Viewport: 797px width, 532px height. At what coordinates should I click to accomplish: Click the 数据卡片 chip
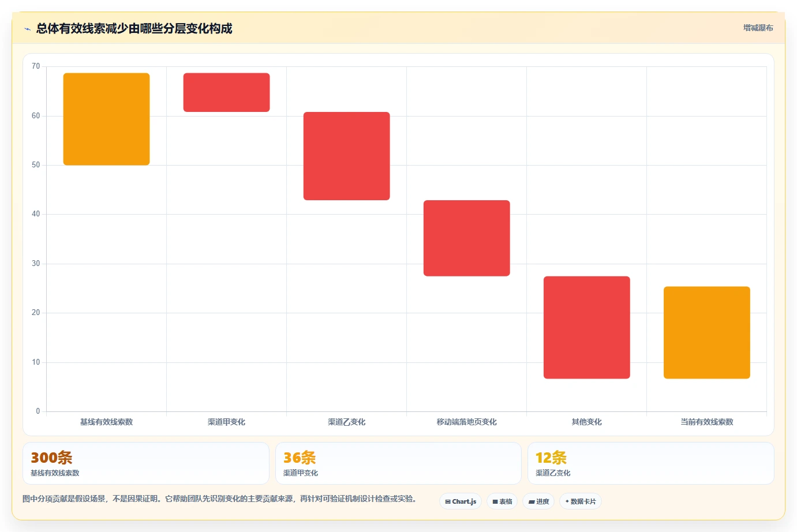tap(581, 501)
